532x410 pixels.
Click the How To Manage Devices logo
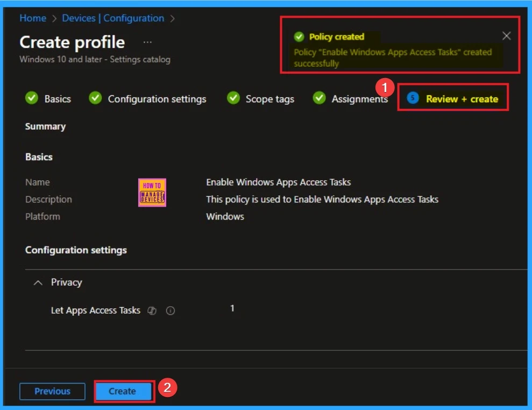[x=152, y=193]
